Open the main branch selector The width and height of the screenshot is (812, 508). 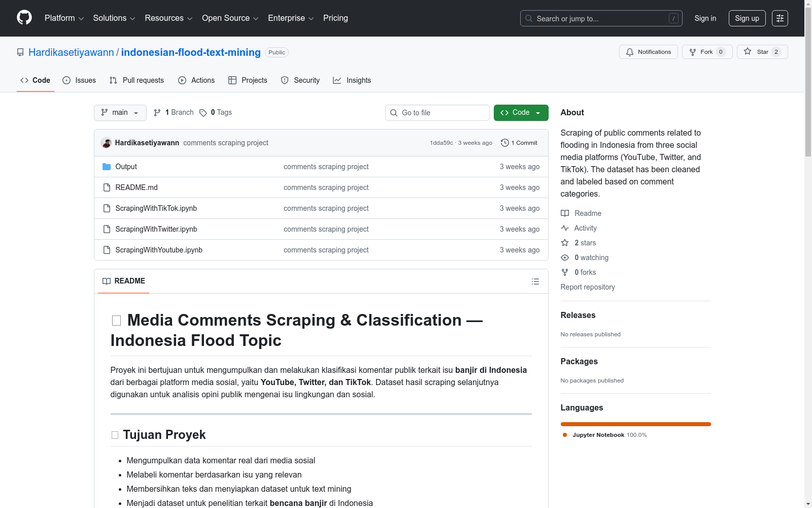pos(120,113)
